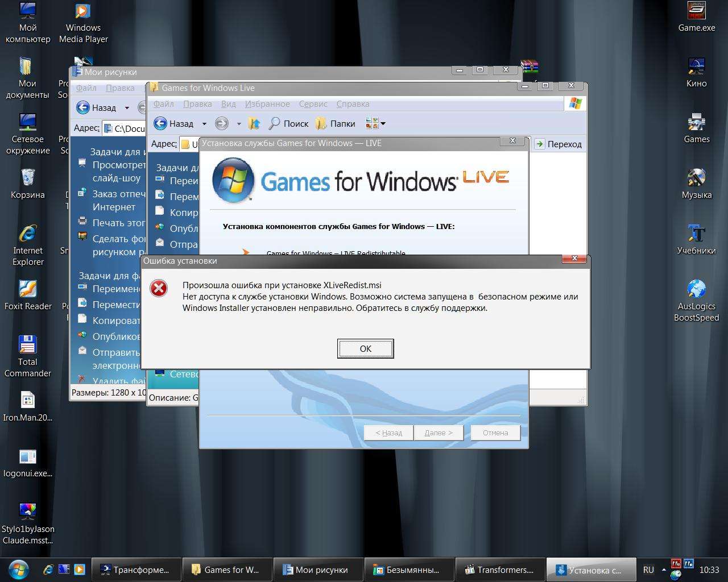Click the Поиск search toolbar button
Viewport: 728px width, 582px height.
288,123
